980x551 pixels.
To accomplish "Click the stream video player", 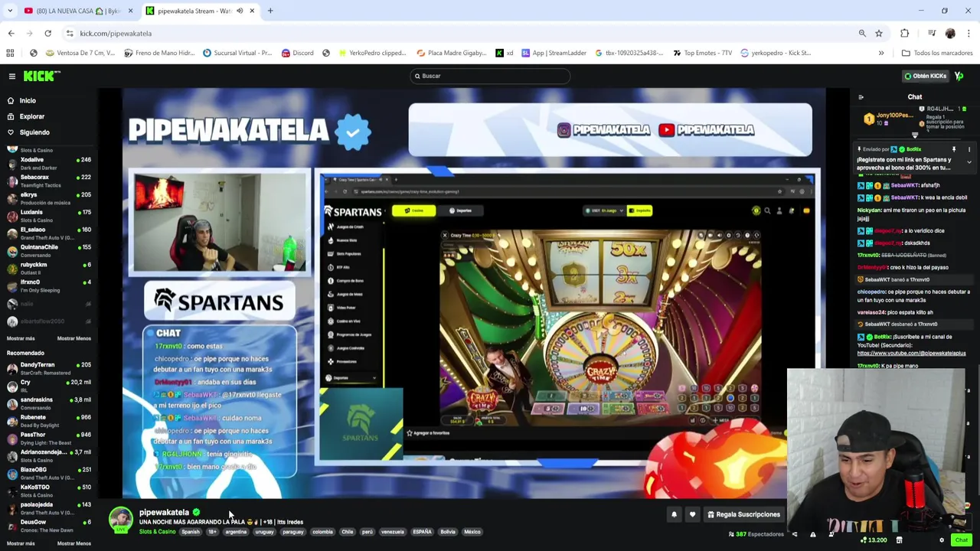I will pos(474,293).
